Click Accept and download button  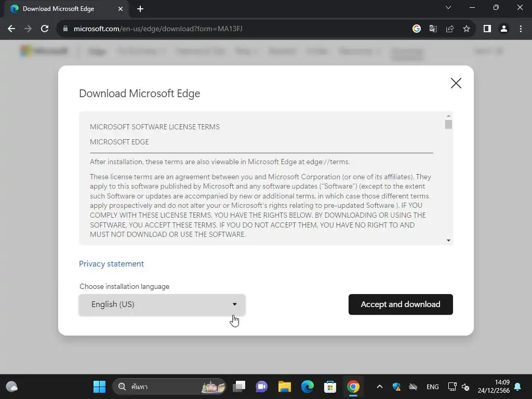401,304
